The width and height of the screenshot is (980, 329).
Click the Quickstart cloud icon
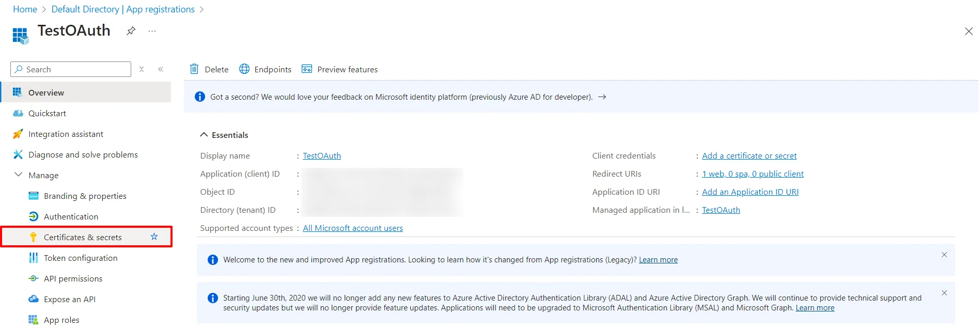(18, 113)
